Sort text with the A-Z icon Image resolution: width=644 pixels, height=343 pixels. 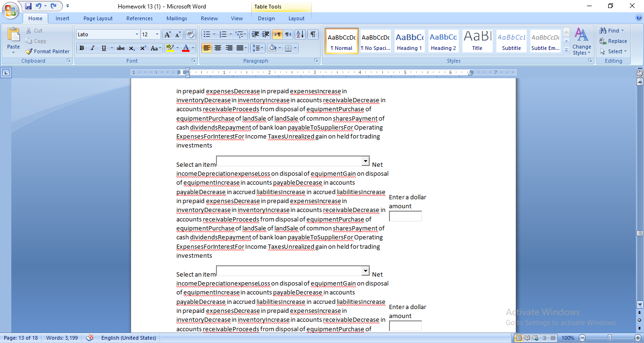pos(300,34)
